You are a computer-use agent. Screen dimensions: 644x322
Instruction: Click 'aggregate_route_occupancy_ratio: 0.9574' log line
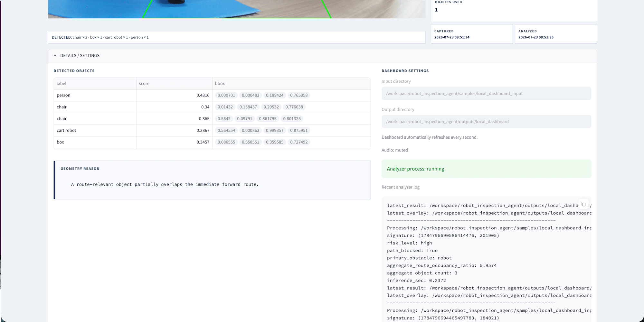[x=442, y=266]
